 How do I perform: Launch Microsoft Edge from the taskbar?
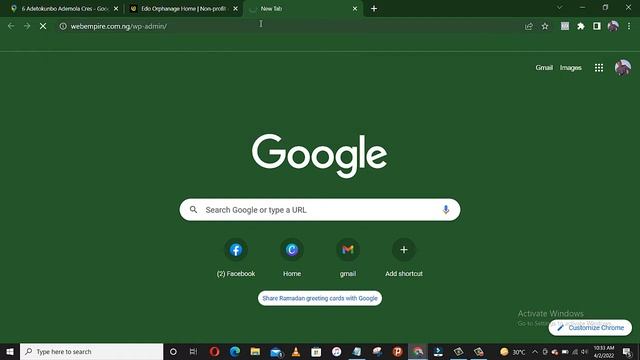[235, 351]
